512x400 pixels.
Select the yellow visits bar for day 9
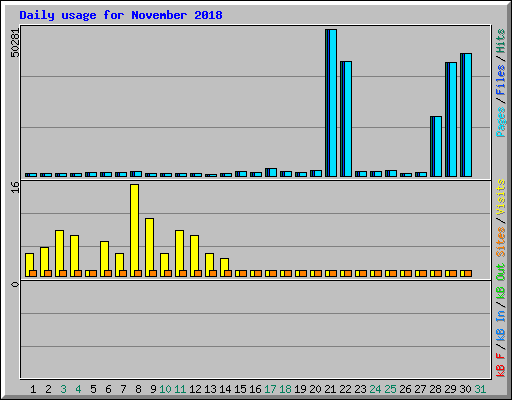(x=150, y=247)
